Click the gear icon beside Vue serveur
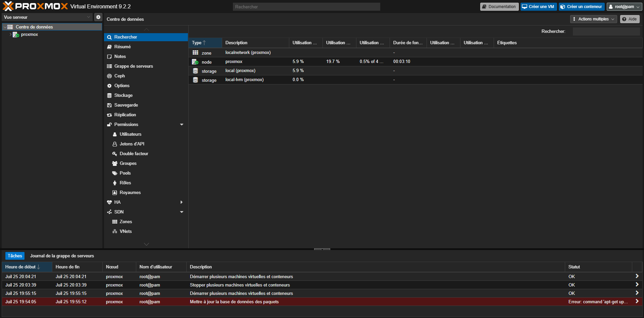This screenshot has width=644, height=318. 98,17
